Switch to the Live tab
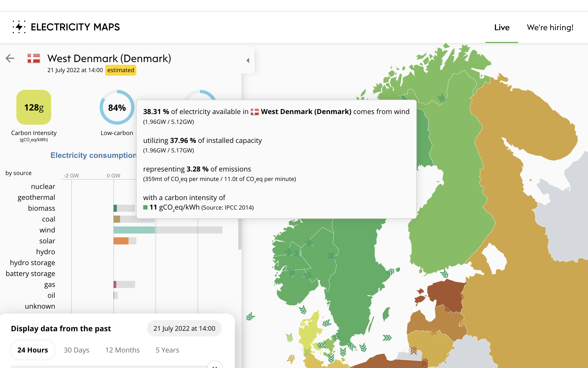The image size is (588, 368). click(502, 27)
